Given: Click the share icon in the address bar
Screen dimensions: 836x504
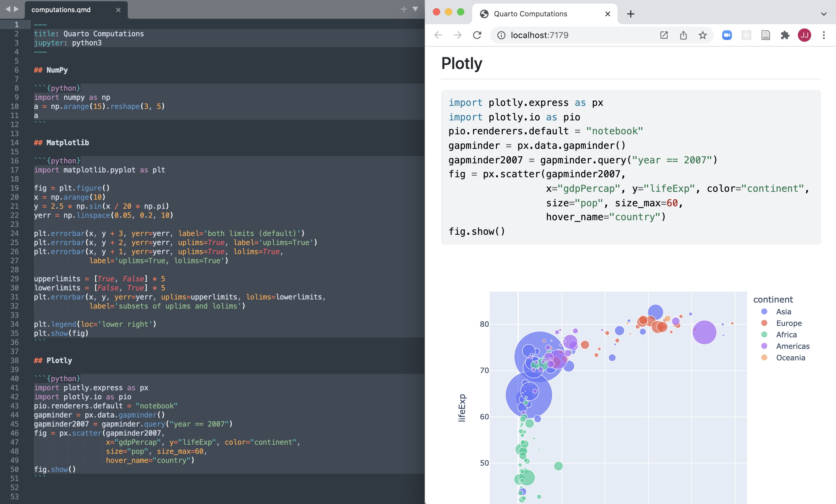Looking at the screenshot, I should click(x=683, y=35).
